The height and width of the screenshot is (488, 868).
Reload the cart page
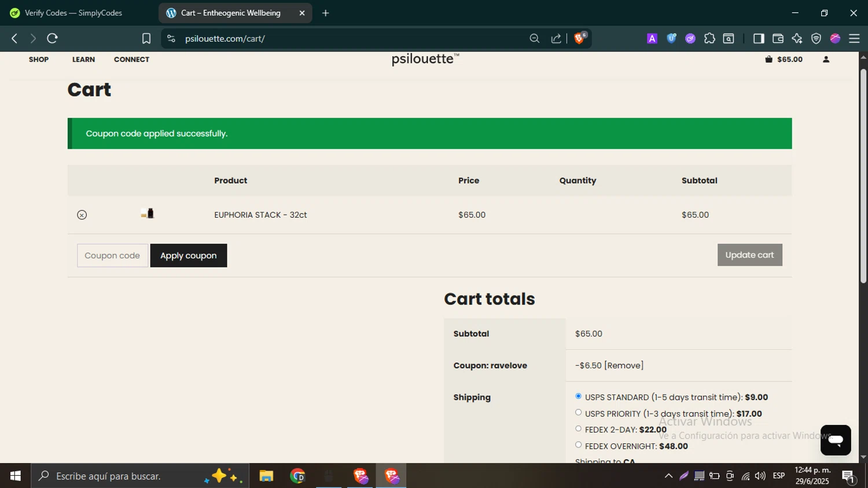point(53,39)
